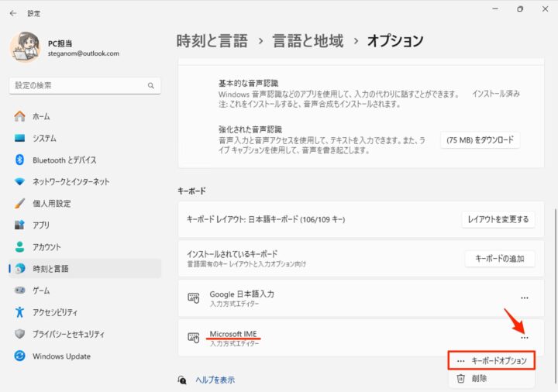This screenshot has height=392, width=558.
Task: Download the 75 MB enhanced speech recognition
Action: tap(480, 140)
